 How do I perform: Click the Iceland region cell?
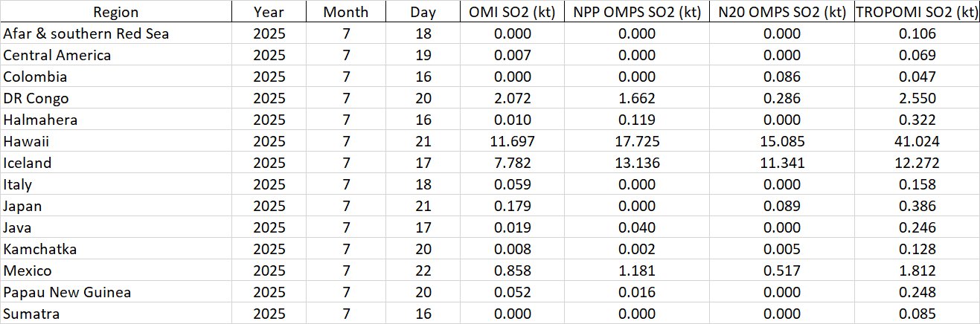[28, 163]
